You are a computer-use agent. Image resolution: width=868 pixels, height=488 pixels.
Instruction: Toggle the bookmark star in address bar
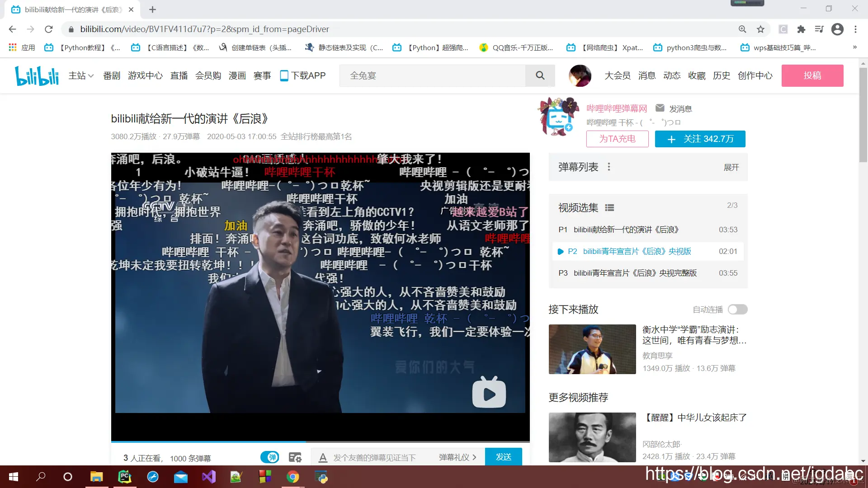pyautogui.click(x=761, y=29)
